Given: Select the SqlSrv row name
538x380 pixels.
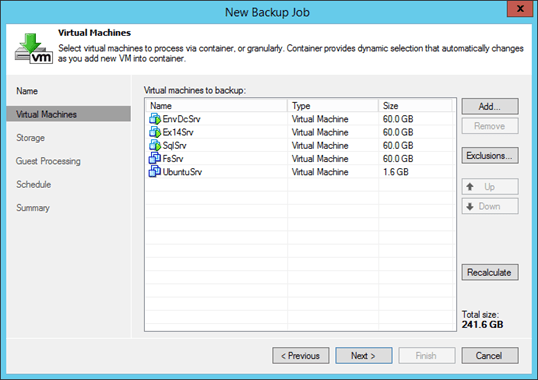Looking at the screenshot, I should [x=175, y=145].
